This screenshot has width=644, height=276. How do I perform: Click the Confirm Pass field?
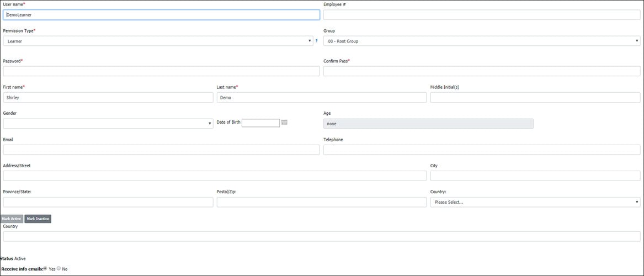[481, 71]
